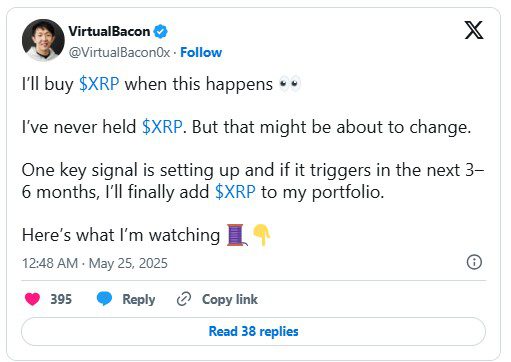Click the pink heart like icon
Image resolution: width=511 pixels, height=362 pixels.
pyautogui.click(x=32, y=299)
